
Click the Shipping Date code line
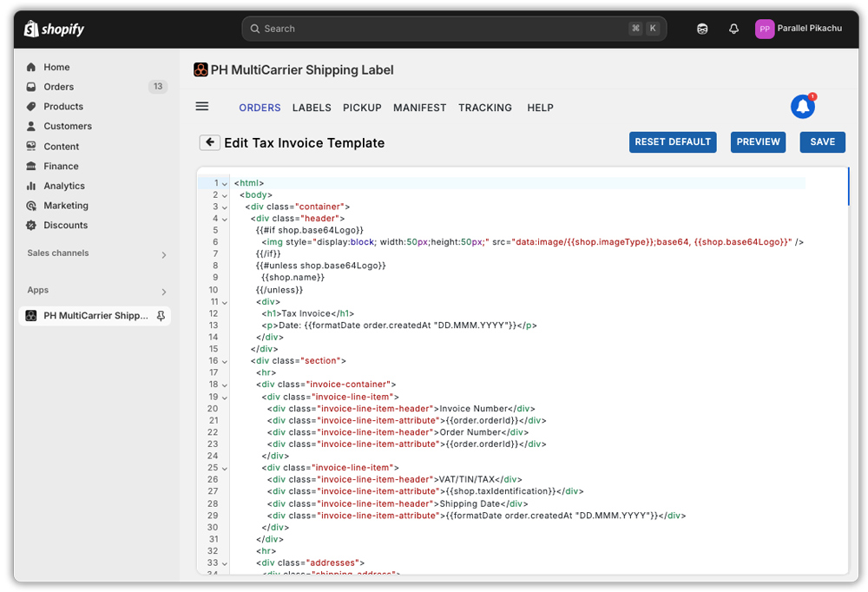398,504
